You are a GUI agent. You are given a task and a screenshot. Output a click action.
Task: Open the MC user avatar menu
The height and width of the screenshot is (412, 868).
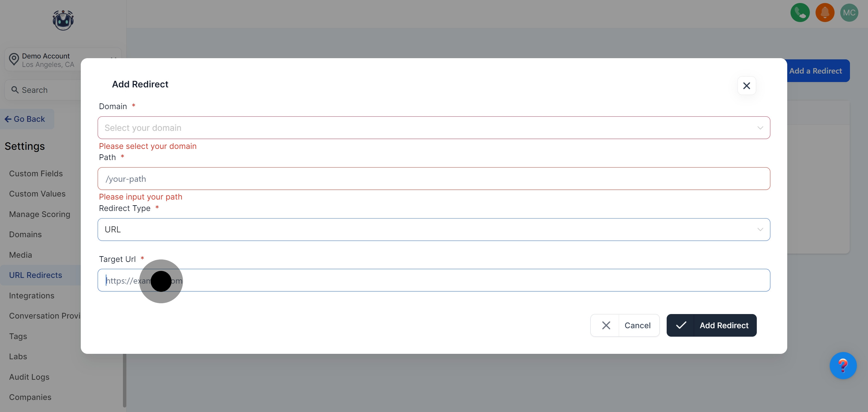(x=849, y=13)
